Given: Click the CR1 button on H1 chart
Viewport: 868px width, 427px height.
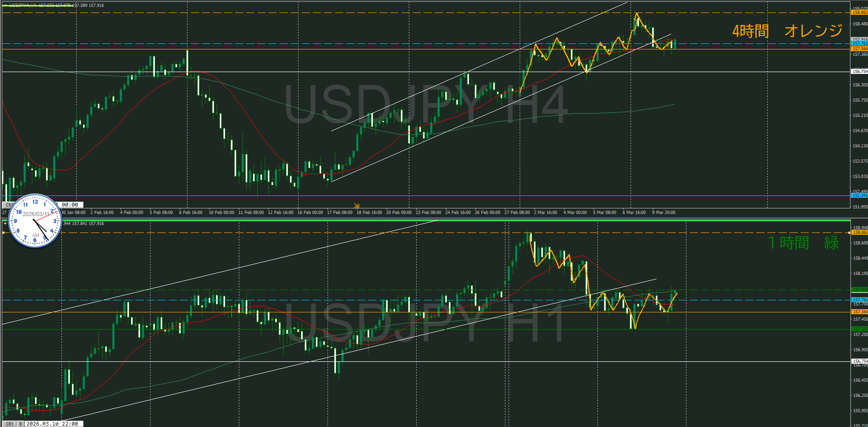Looking at the screenshot, I should pyautogui.click(x=9, y=424).
